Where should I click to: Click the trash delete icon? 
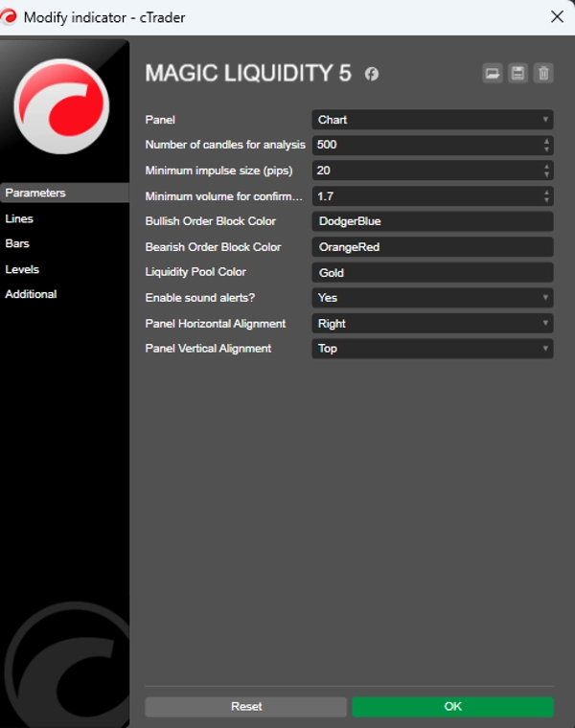click(x=543, y=74)
